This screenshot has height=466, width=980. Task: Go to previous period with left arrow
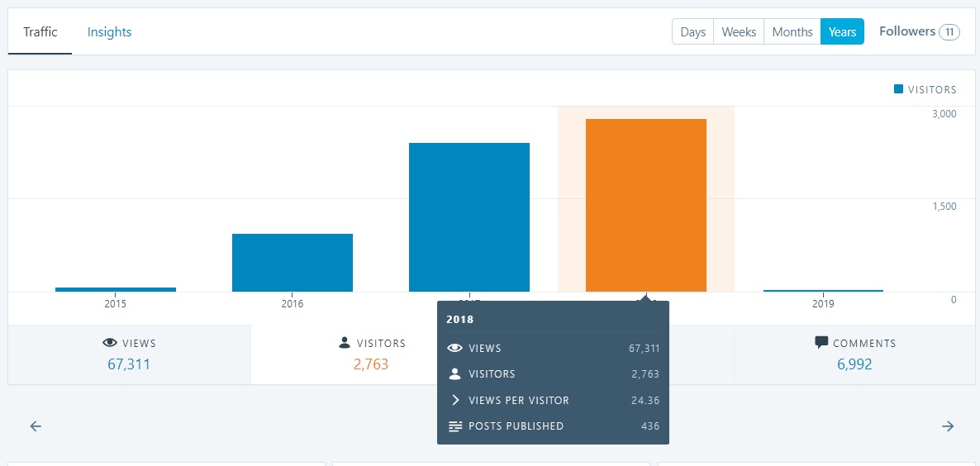(x=36, y=426)
